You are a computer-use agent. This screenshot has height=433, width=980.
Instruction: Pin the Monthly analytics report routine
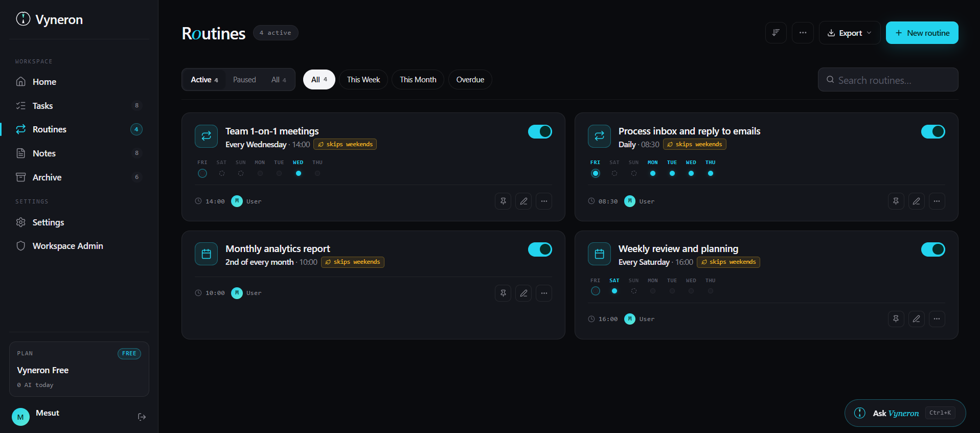coord(503,293)
